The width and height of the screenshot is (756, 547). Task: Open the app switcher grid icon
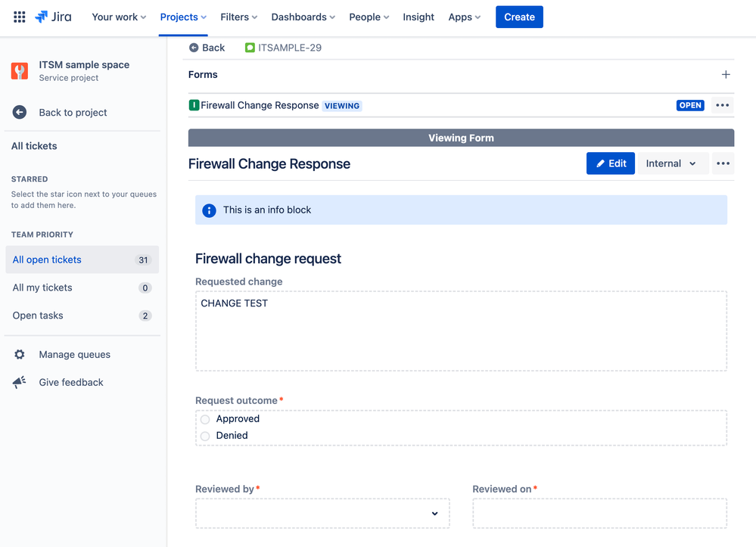(19, 17)
